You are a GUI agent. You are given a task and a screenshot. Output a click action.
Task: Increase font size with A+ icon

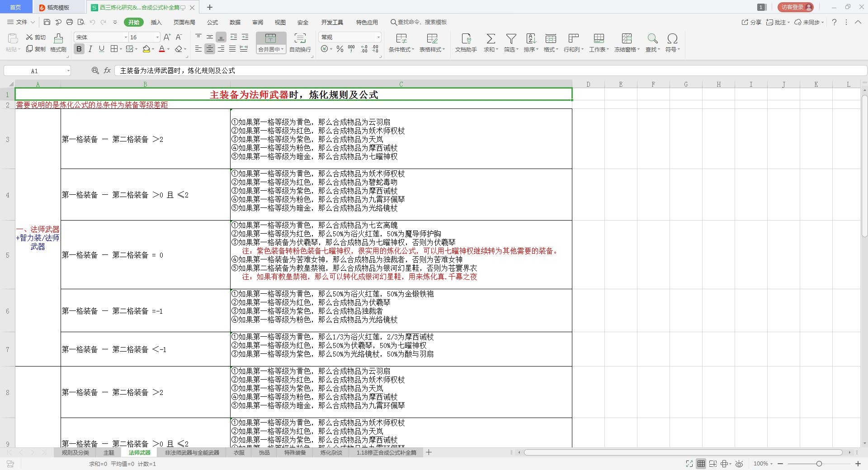click(167, 37)
